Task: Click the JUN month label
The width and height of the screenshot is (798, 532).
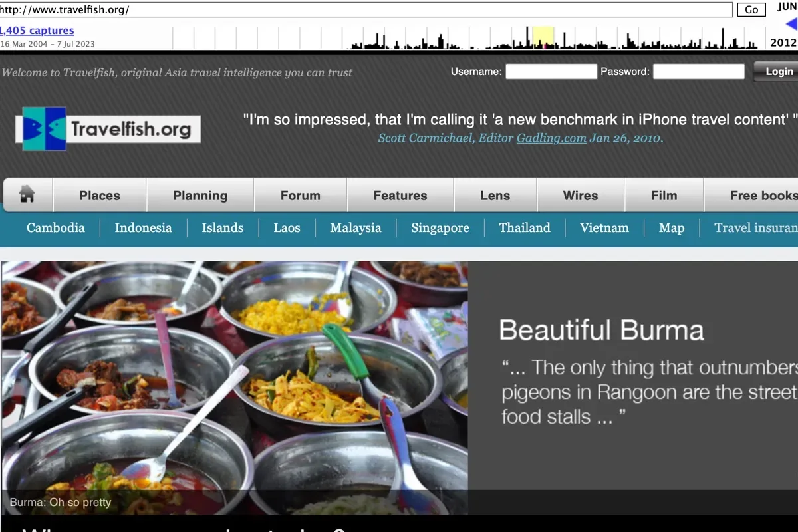Action: [787, 7]
